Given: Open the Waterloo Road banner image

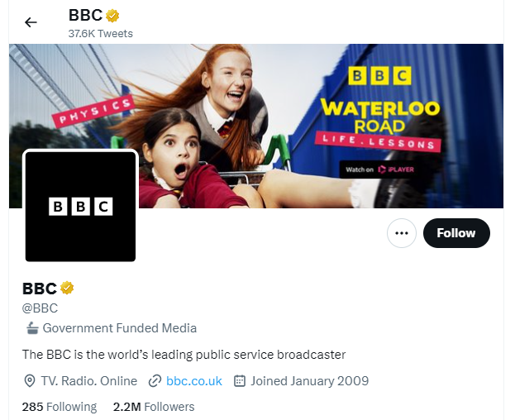Looking at the screenshot, I should (x=256, y=126).
